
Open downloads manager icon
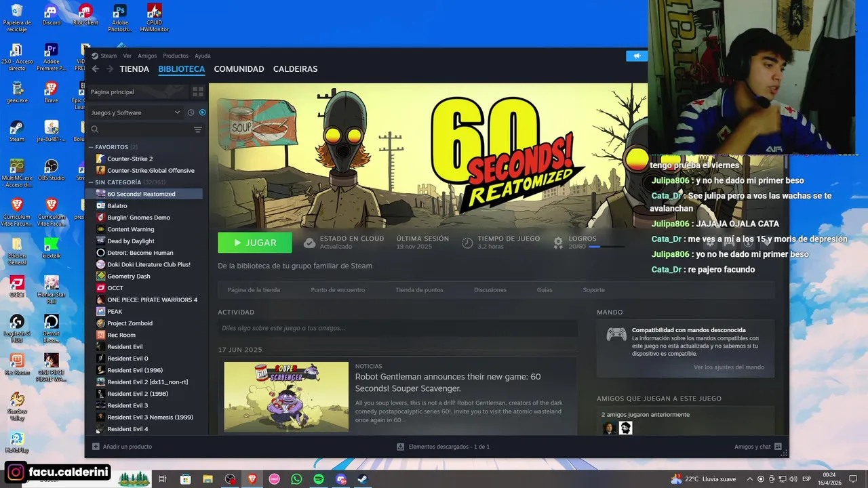[401, 447]
